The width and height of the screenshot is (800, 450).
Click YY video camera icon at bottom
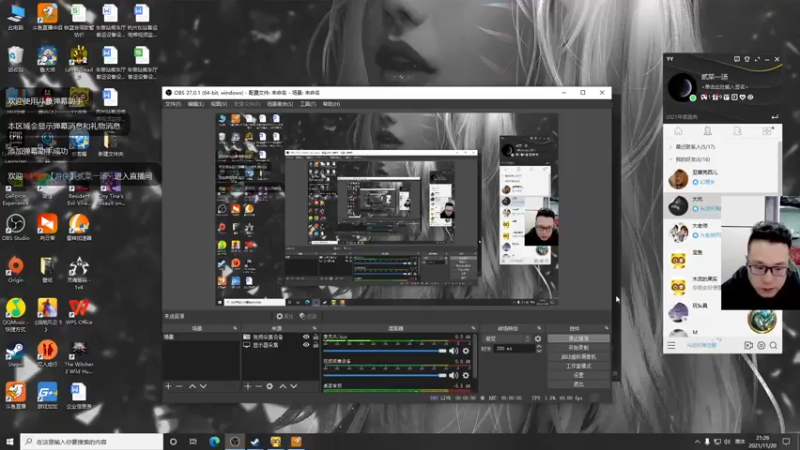coord(748,345)
